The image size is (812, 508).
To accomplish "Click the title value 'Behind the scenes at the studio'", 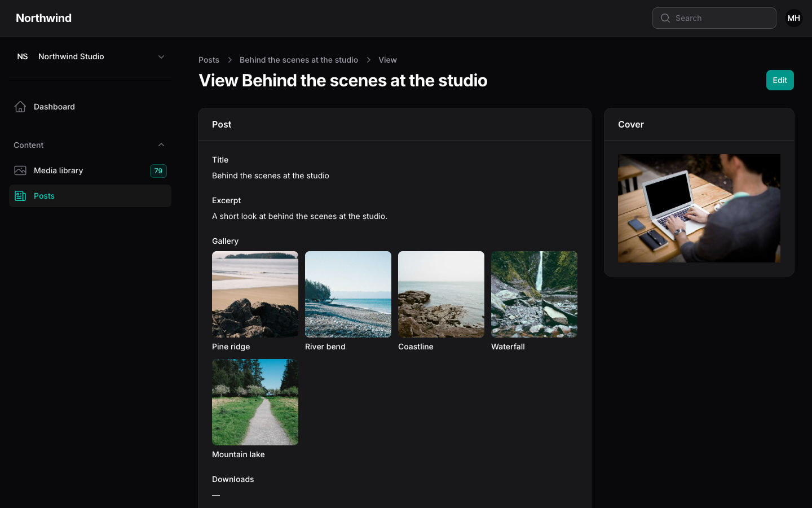I will [271, 176].
